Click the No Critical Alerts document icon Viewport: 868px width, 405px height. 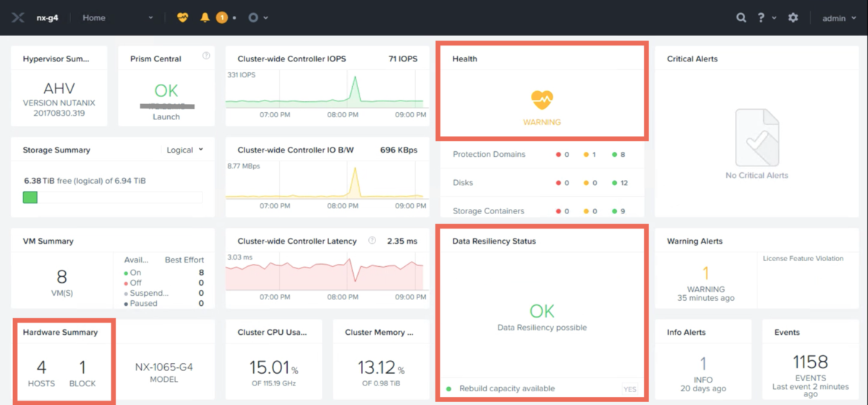[x=757, y=137]
